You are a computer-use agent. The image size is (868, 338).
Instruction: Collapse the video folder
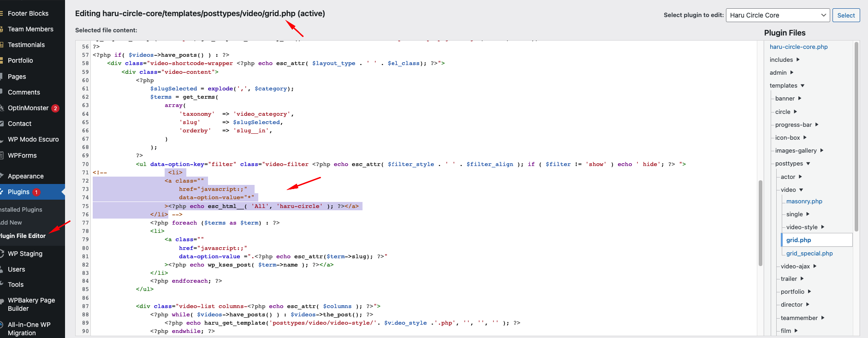pyautogui.click(x=791, y=190)
